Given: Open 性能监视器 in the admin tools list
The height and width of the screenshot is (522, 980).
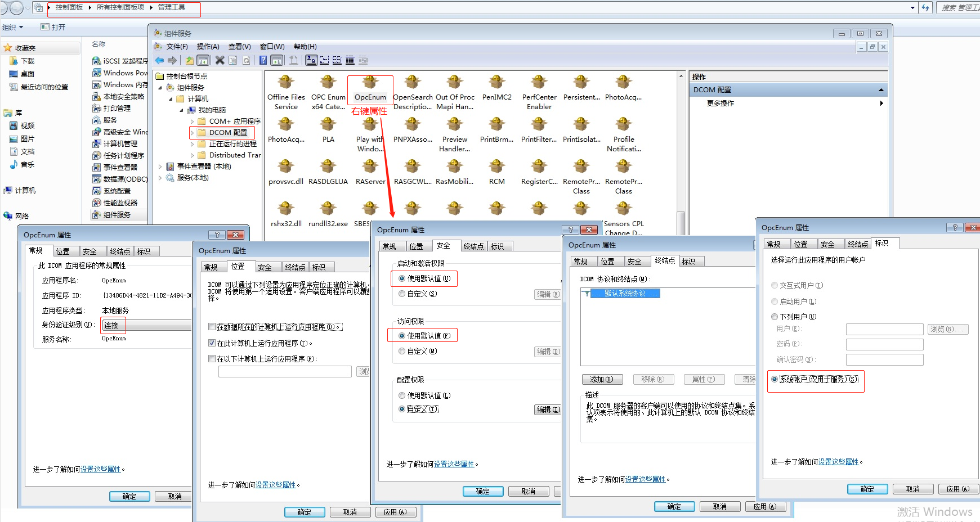Looking at the screenshot, I should pos(115,202).
